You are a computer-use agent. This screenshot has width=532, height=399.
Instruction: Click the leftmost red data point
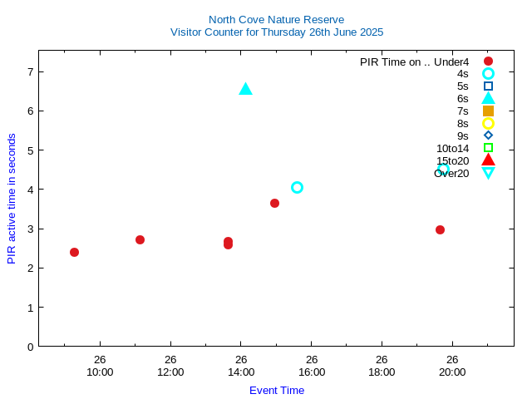[x=74, y=252]
